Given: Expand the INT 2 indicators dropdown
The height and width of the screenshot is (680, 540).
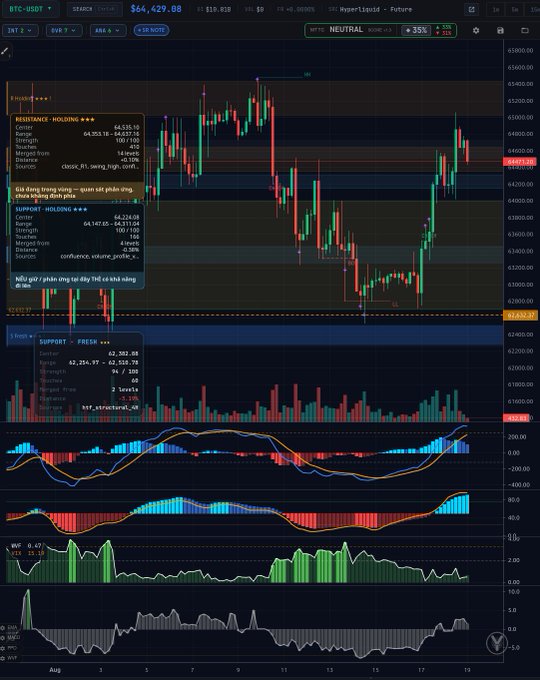Looking at the screenshot, I should click(x=20, y=30).
